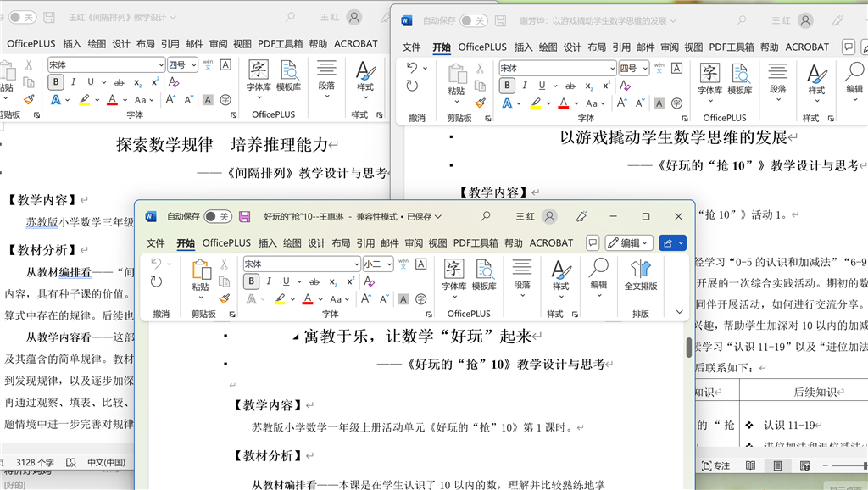Open clipboard dialog launcher in front window
The width and height of the screenshot is (868, 490).
pyautogui.click(x=232, y=314)
